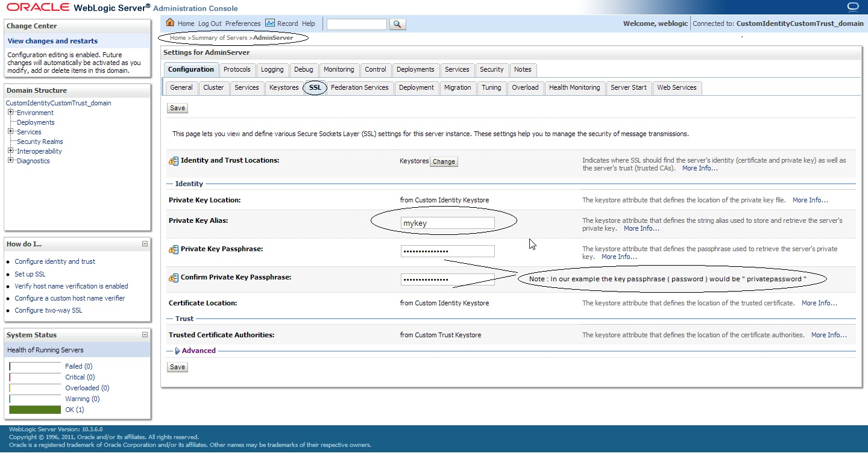Switch to the Logging tab
This screenshot has height=465, width=868.
tap(272, 70)
